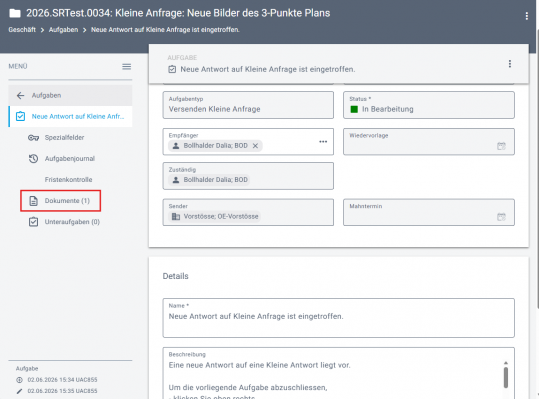Screen dimensions: 539x399
Task: Open Fristenkontrolle in the sidebar
Action: click(68, 180)
